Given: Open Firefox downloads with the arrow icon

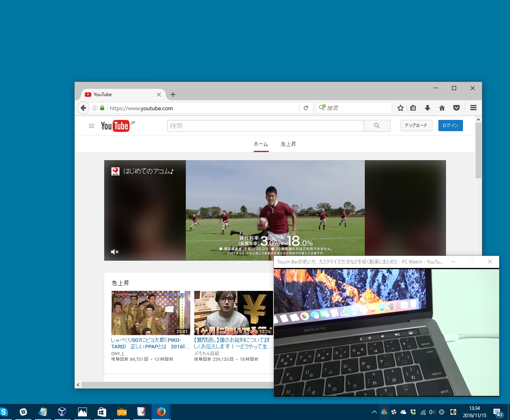Looking at the screenshot, I should (428, 108).
